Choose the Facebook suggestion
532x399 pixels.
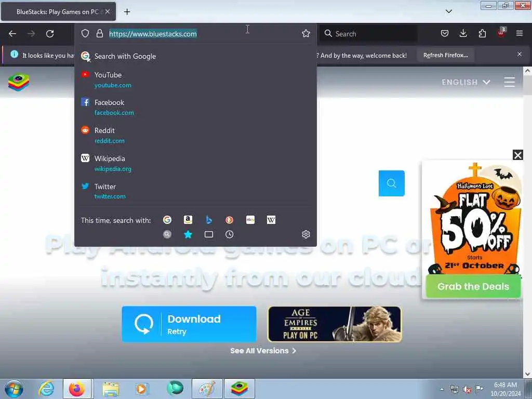click(x=195, y=107)
